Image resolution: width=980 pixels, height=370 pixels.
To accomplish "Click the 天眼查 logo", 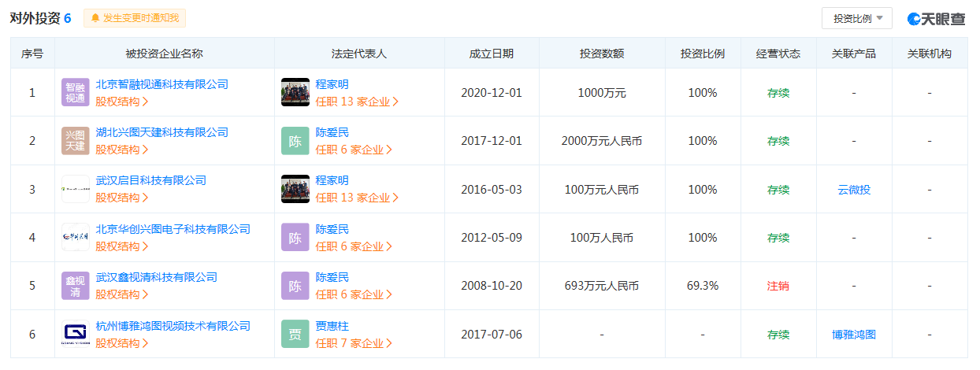I will pos(937,18).
